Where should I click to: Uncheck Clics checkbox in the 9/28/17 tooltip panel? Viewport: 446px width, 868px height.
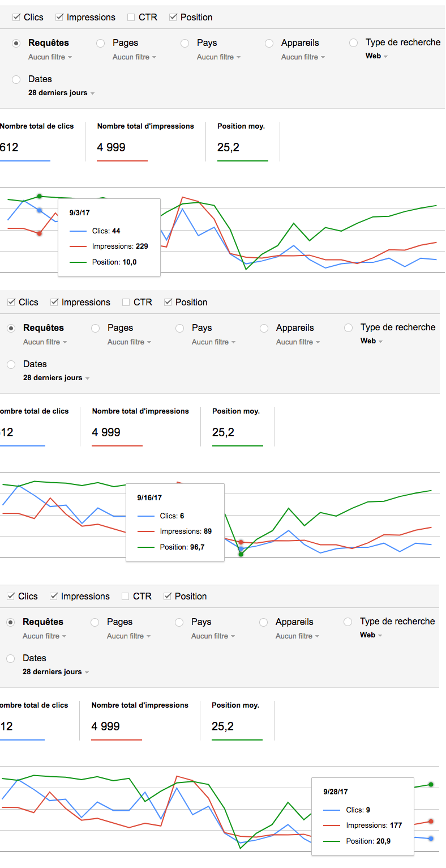pyautogui.click(x=11, y=597)
